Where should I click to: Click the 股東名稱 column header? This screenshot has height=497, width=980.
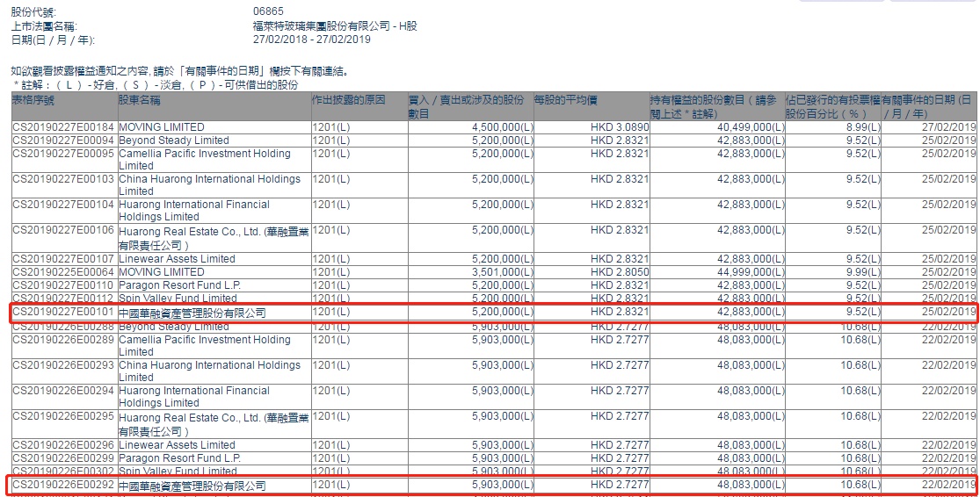[x=140, y=101]
